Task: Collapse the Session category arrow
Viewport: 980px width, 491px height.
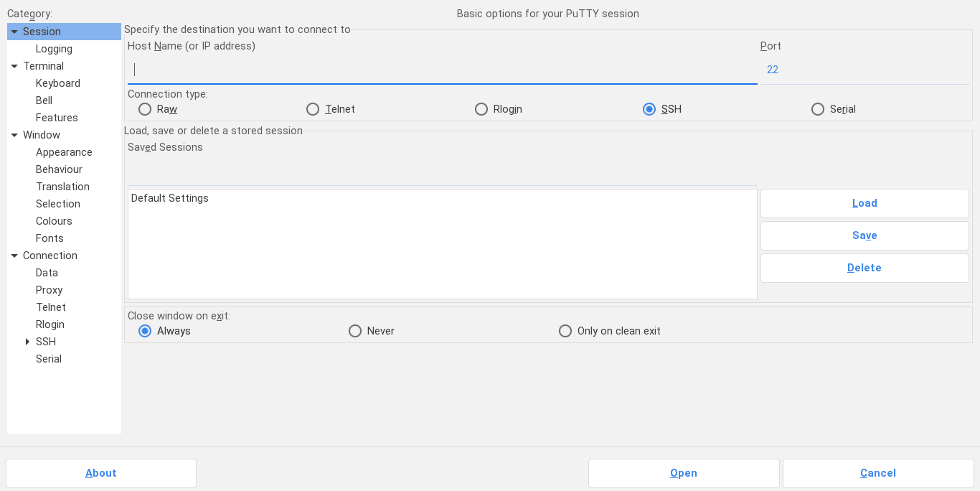Action: tap(14, 32)
